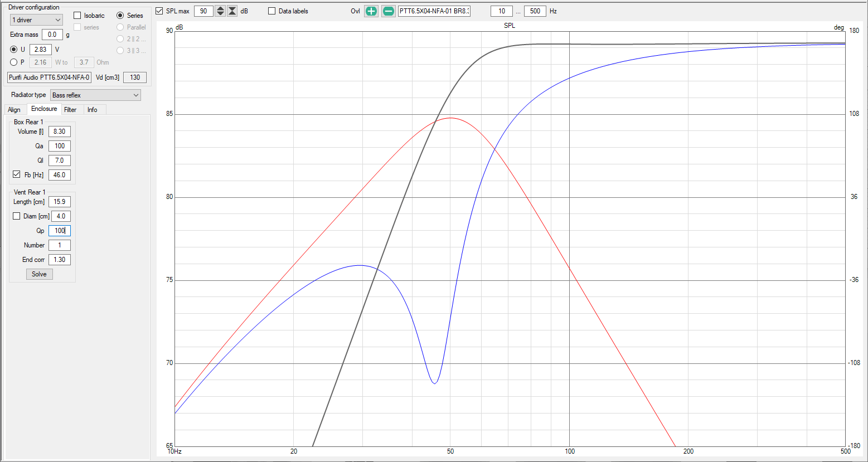868x462 pixels.
Task: Uncheck the Fb [Hz] checkbox
Action: (17, 174)
